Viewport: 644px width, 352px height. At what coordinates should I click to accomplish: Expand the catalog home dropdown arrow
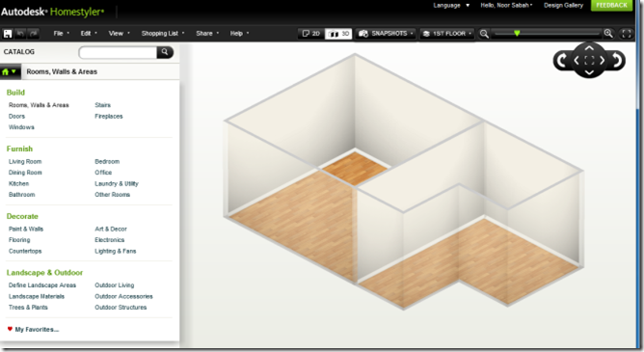pyautogui.click(x=13, y=72)
